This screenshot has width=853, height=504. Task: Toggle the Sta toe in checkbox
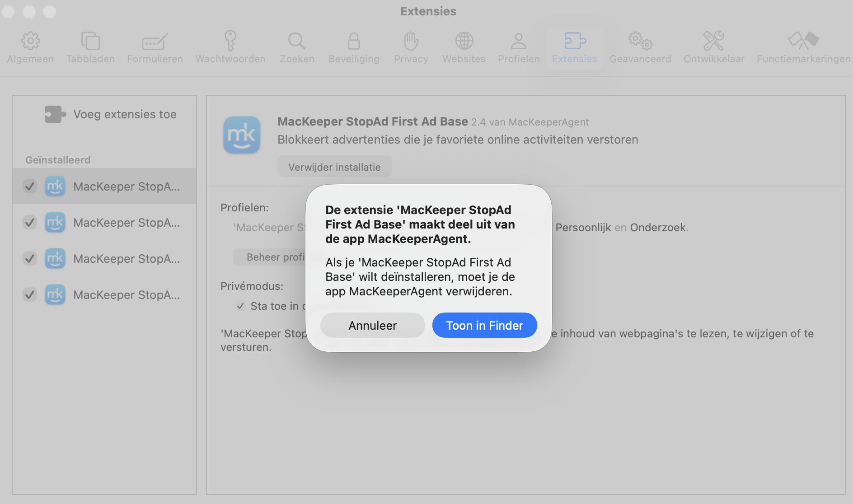[x=241, y=306]
